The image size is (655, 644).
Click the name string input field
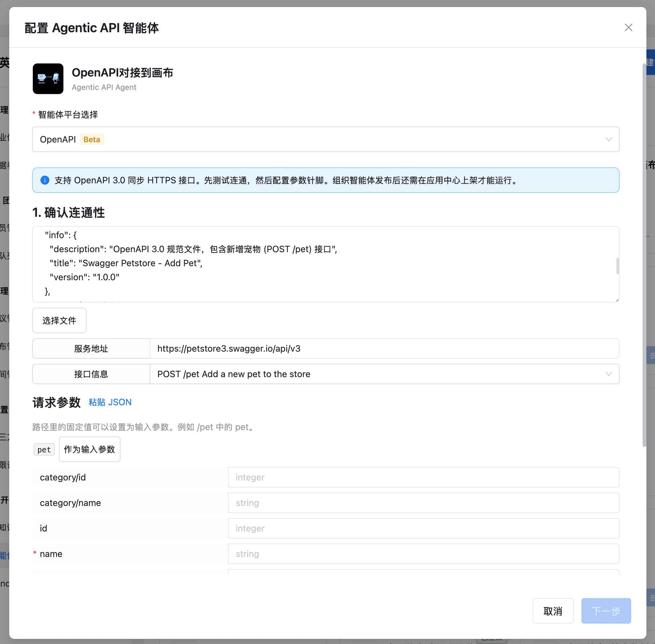click(424, 554)
